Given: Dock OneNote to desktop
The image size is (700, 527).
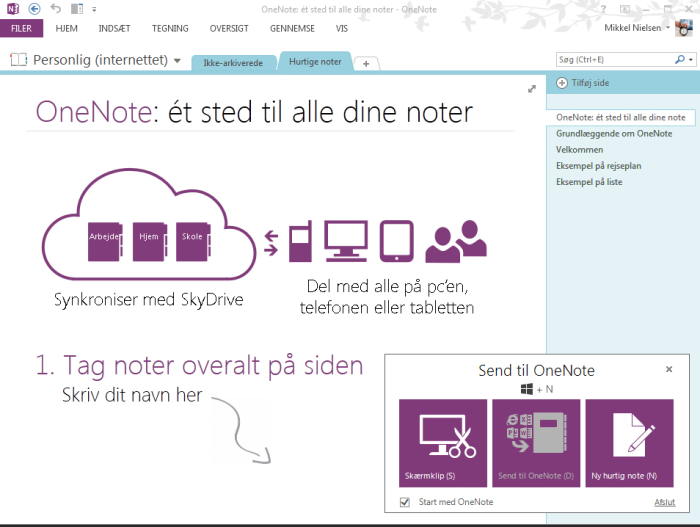Looking at the screenshot, I should 77,8.
